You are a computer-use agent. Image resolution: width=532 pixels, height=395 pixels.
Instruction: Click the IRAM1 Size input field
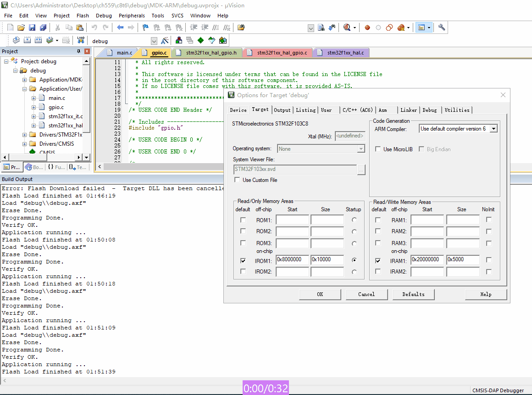[x=463, y=260]
